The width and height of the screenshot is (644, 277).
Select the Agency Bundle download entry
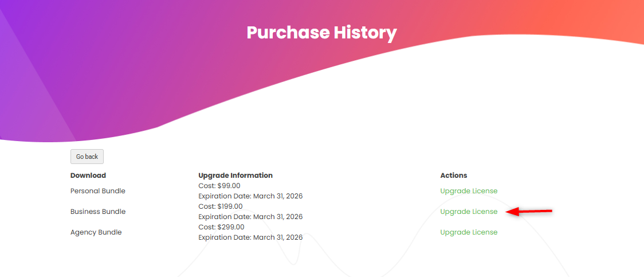(96, 232)
